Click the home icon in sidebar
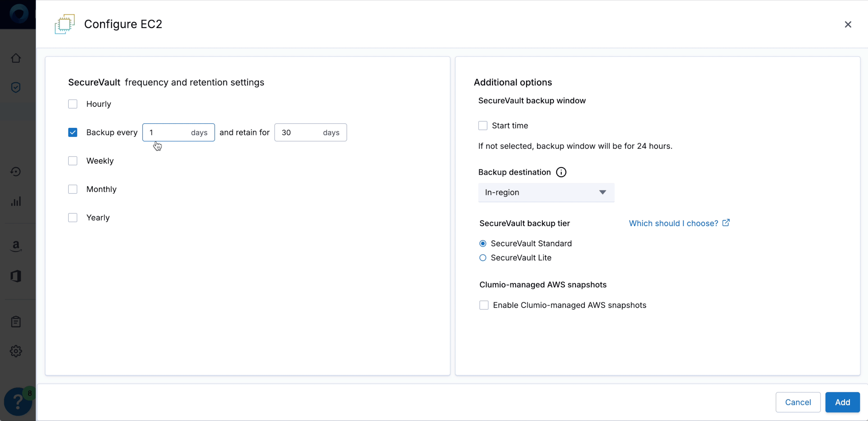 pos(16,58)
